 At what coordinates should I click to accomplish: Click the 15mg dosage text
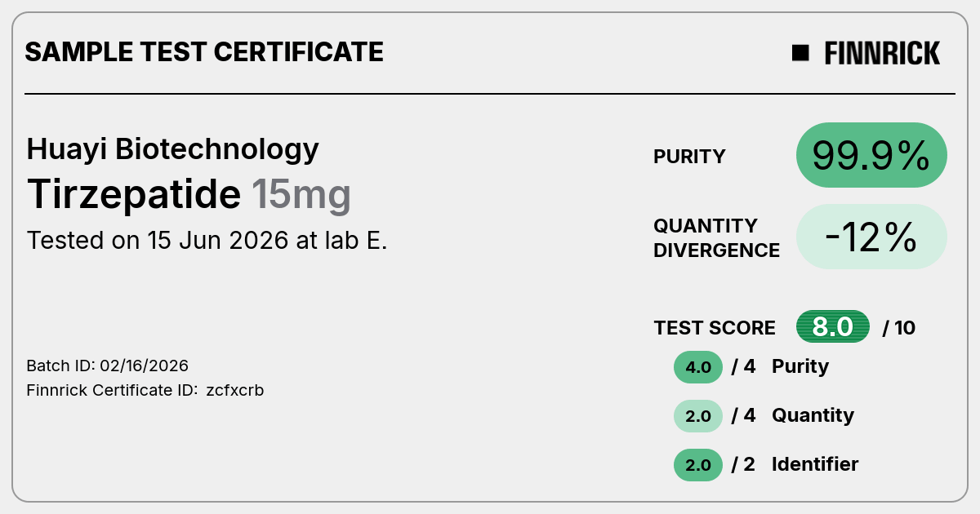click(x=301, y=195)
